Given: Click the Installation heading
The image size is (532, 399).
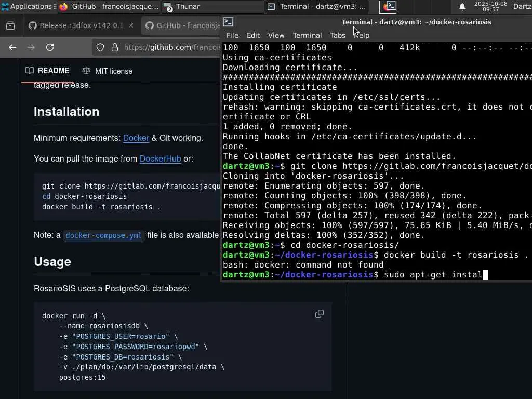Looking at the screenshot, I should tap(66, 112).
